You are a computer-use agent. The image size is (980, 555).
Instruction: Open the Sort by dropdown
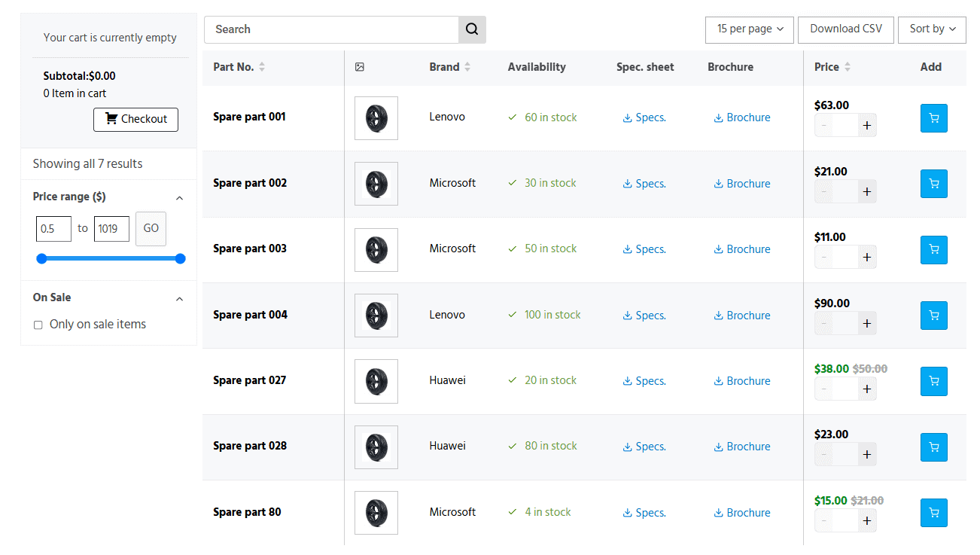[932, 29]
